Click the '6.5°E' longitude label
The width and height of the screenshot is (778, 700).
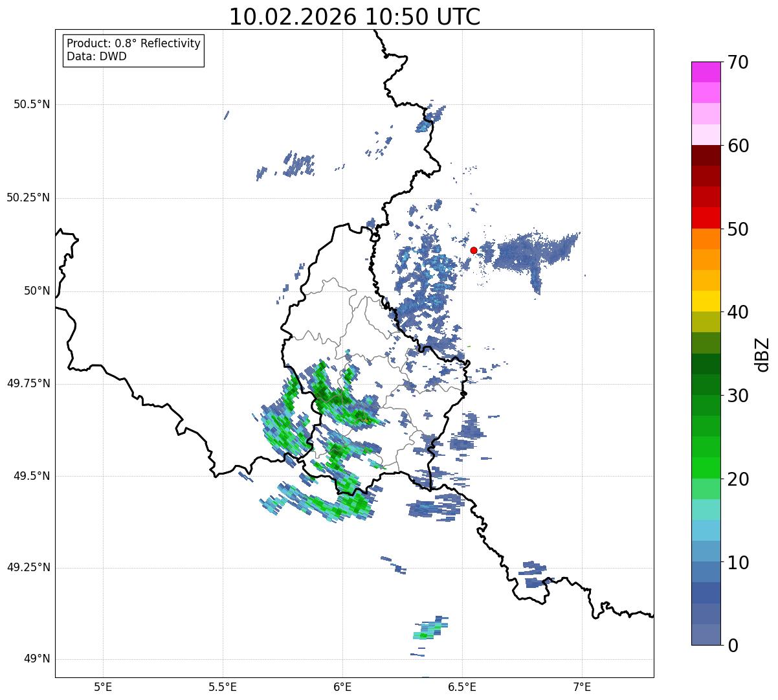click(x=462, y=686)
